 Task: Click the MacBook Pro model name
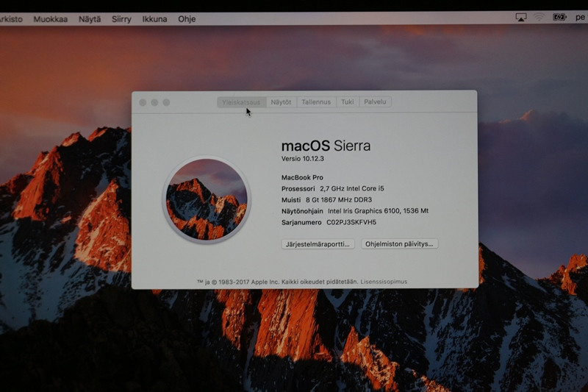(302, 177)
